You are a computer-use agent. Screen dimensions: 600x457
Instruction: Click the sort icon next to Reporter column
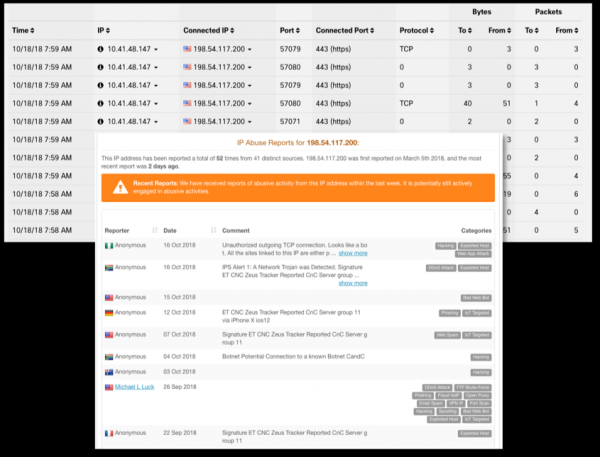154,230
